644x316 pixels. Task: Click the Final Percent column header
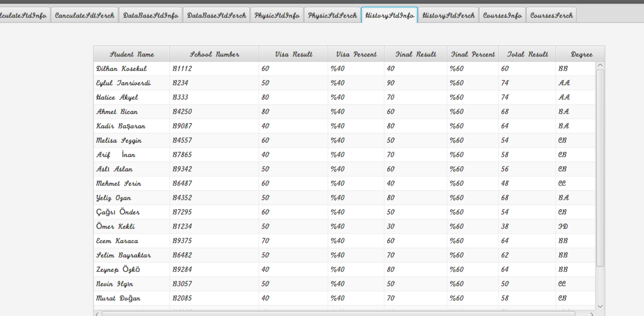(473, 54)
